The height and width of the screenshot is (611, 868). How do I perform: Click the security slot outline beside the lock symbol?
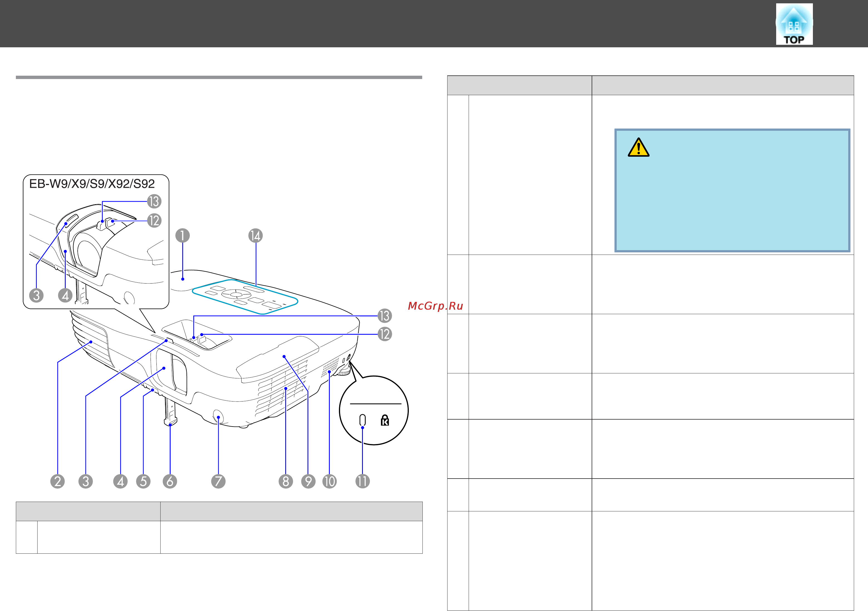tap(363, 420)
